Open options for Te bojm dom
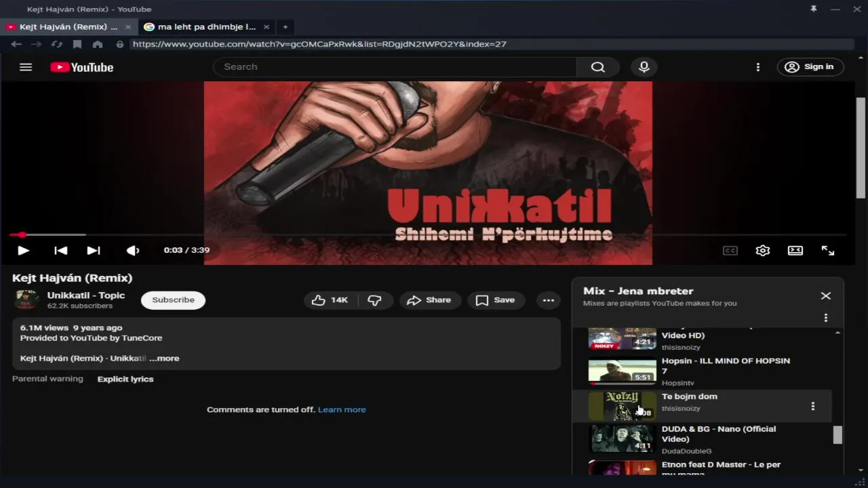The image size is (868, 488). [812, 406]
